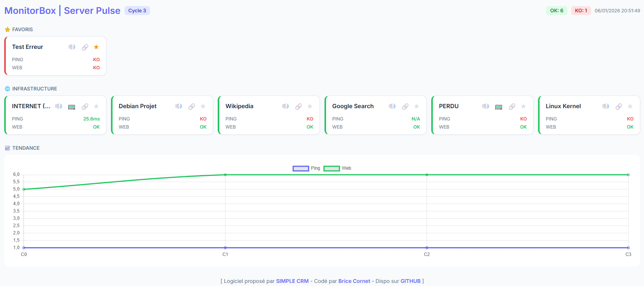Unfavorite Test Erreur via its gold star
Image resolution: width=644 pixels, height=286 pixels.
96,47
